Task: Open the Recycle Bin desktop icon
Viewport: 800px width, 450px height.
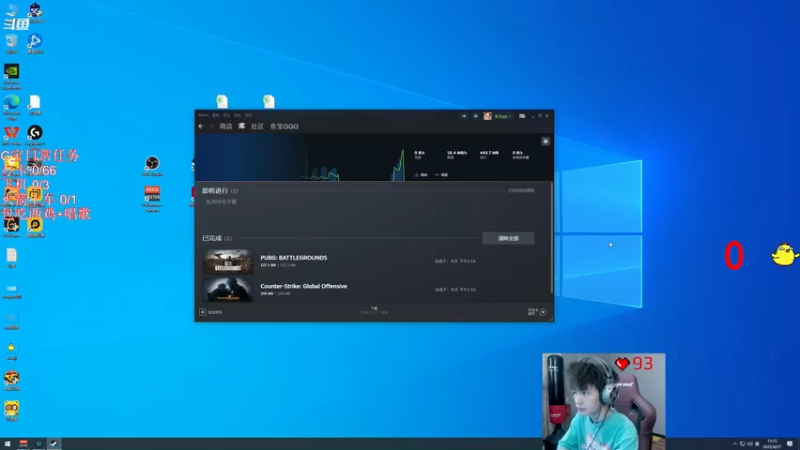Action: point(12,44)
